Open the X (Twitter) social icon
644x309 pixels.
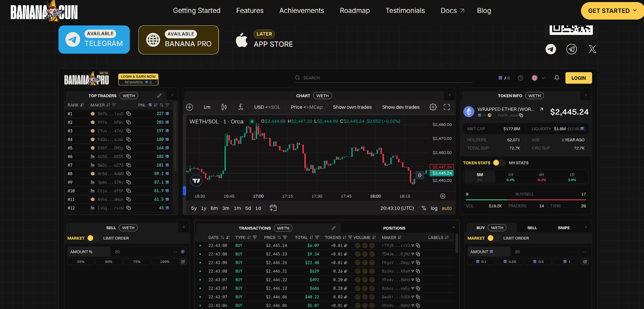(x=592, y=49)
